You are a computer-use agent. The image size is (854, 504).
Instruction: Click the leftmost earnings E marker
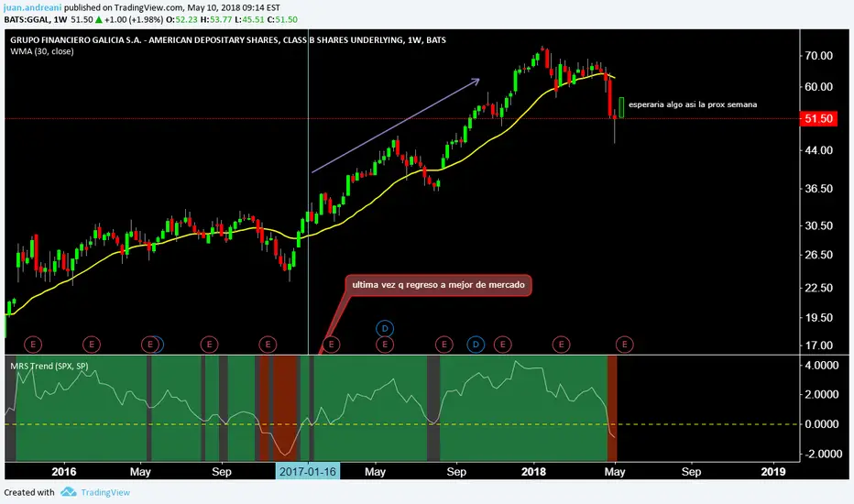click(33, 345)
